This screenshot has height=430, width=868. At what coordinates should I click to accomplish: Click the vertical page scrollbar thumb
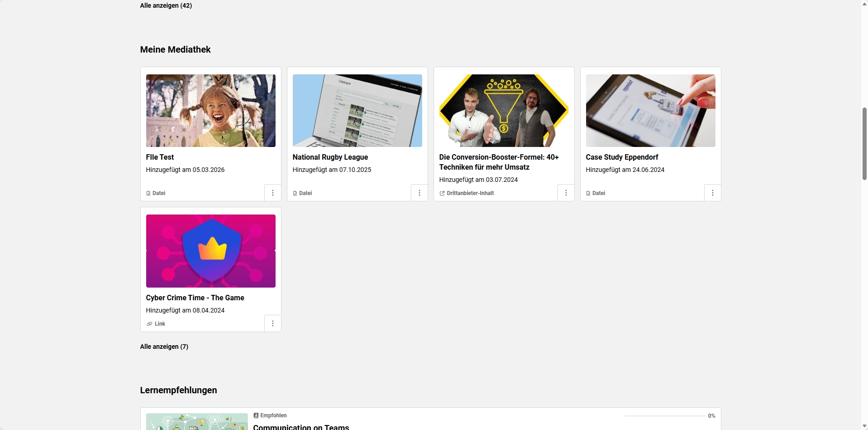pyautogui.click(x=864, y=144)
